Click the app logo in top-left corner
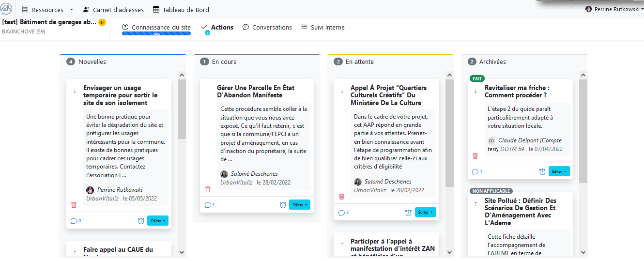644x261 pixels. (7, 9)
